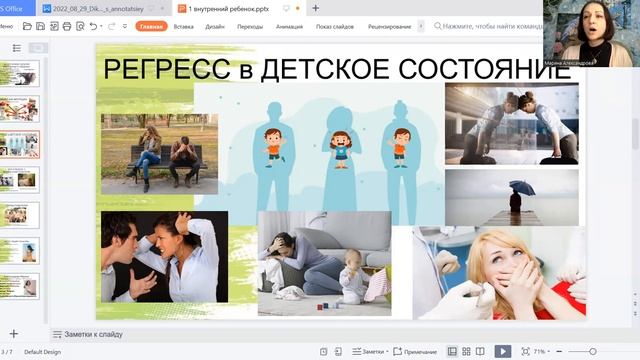Screen dimensions: 640x360
Task: Open the Меню button
Action: click(x=6, y=27)
